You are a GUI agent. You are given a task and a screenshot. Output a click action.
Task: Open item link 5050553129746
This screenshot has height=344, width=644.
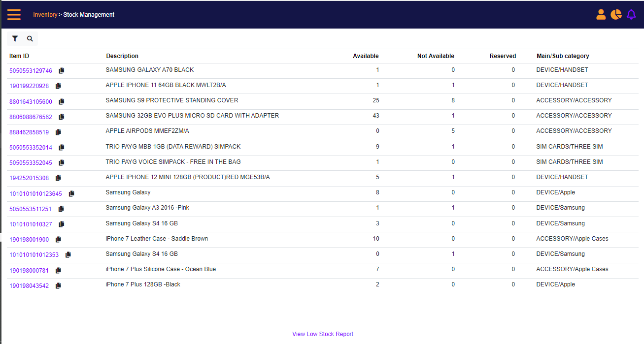[31, 71]
